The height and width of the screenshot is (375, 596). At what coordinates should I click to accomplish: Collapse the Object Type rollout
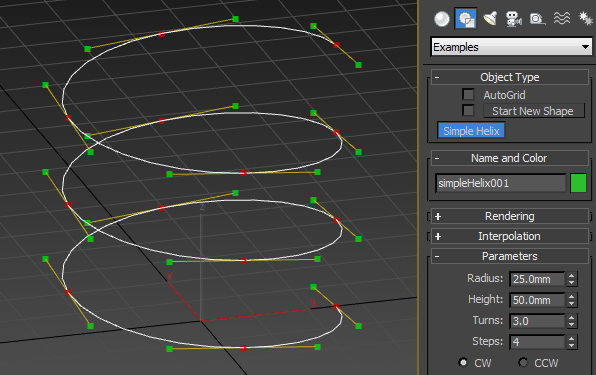coord(510,77)
